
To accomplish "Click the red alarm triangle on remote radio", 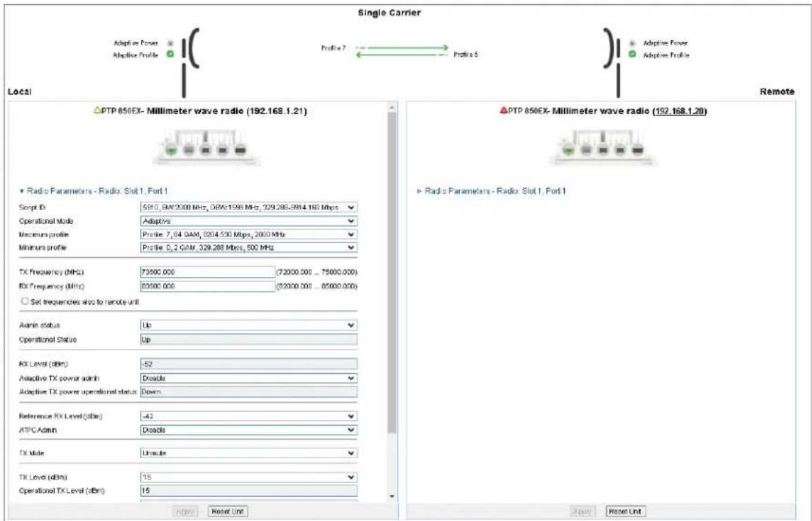I will click(x=503, y=111).
